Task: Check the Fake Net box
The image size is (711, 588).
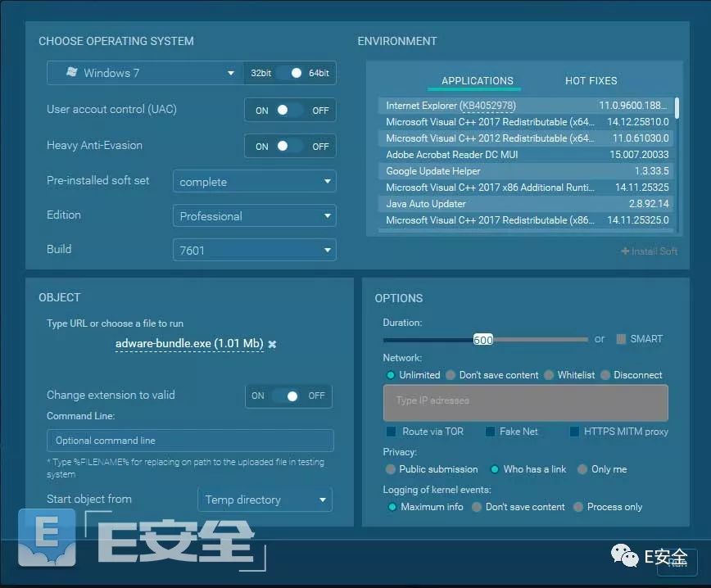Action: pyautogui.click(x=490, y=432)
